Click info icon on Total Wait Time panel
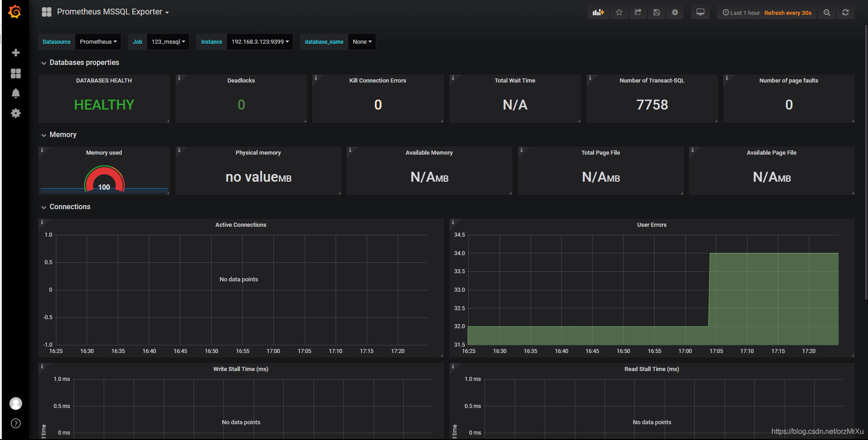The image size is (868, 440). (x=453, y=78)
